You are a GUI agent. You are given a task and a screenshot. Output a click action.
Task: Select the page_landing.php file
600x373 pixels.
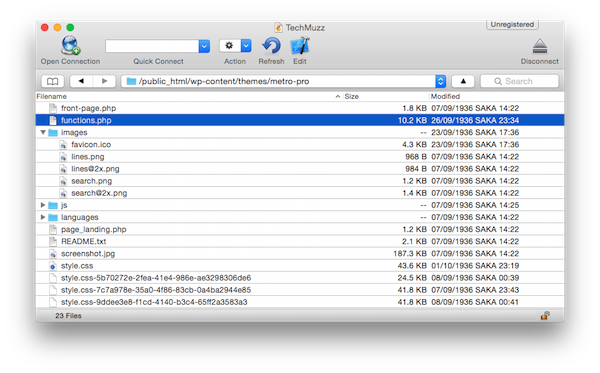pyautogui.click(x=94, y=230)
